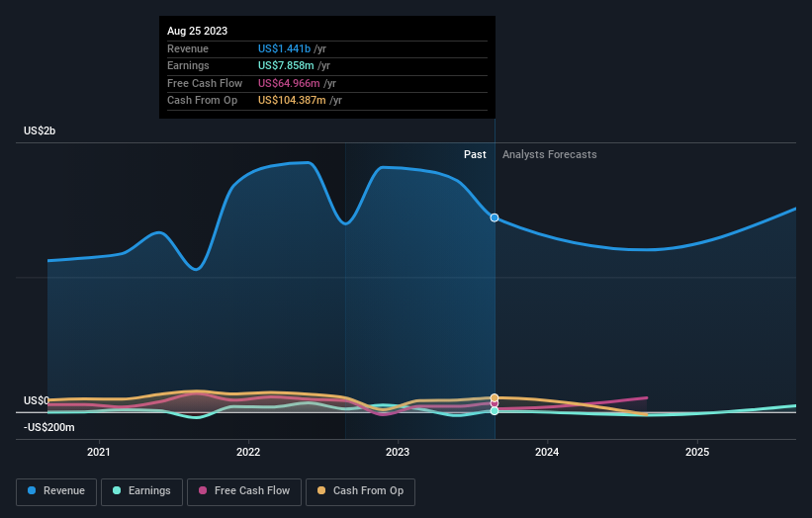The width and height of the screenshot is (812, 518).
Task: Click the Earnings row label in tooltip
Action: tap(188, 65)
